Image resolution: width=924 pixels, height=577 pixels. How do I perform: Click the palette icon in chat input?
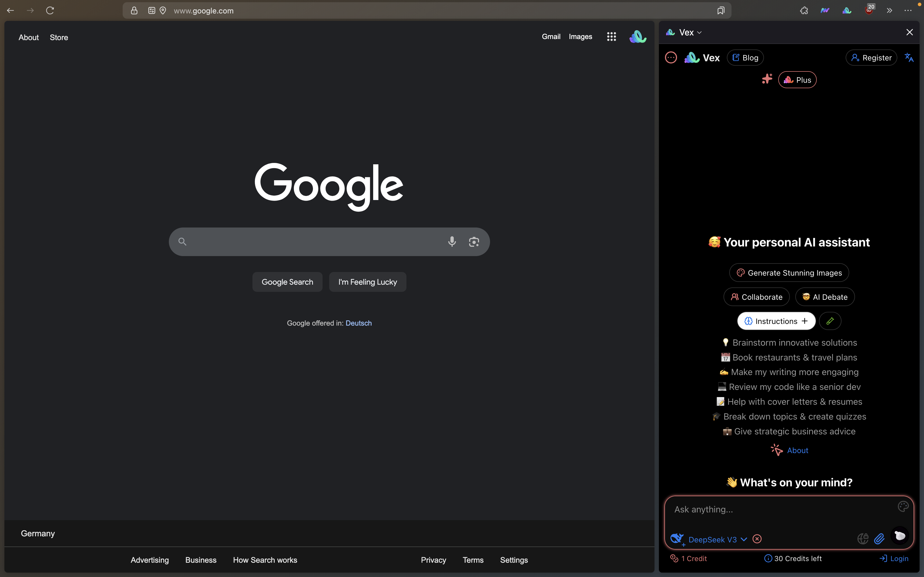click(x=903, y=506)
